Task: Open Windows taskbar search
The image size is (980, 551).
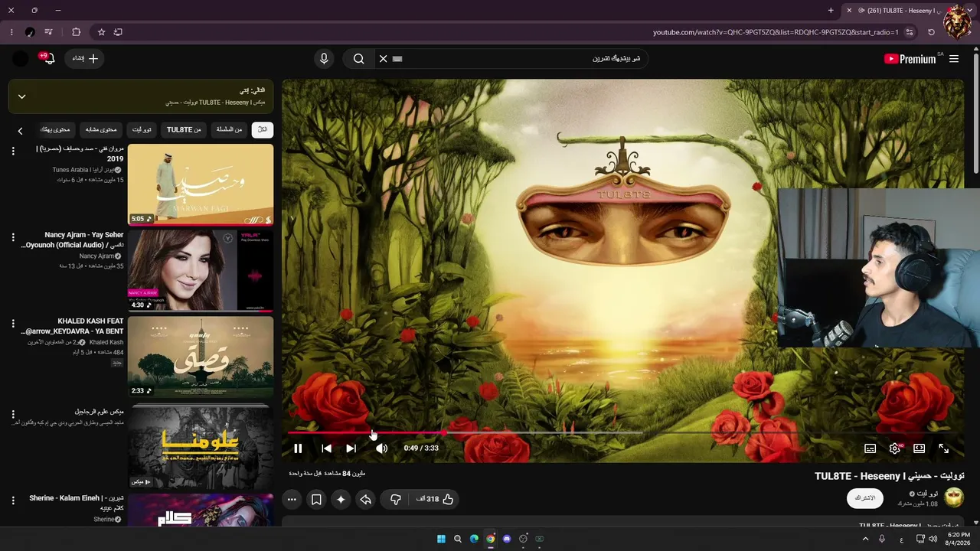Action: [x=458, y=539]
